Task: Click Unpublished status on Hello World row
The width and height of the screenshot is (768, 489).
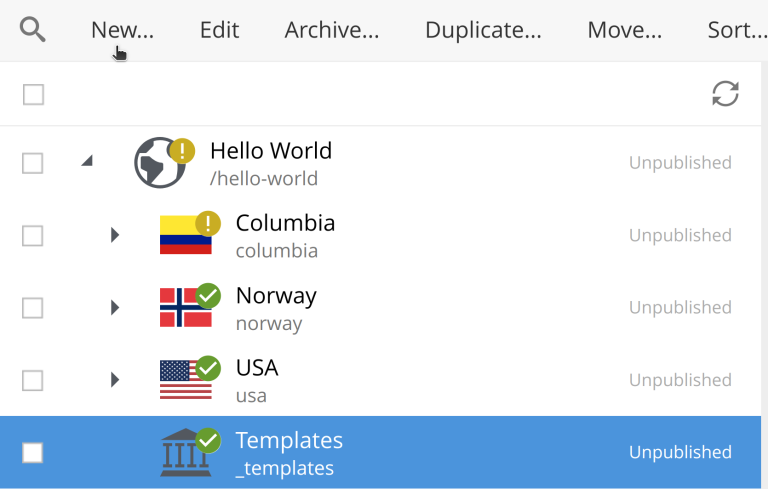Action: pyautogui.click(x=680, y=163)
